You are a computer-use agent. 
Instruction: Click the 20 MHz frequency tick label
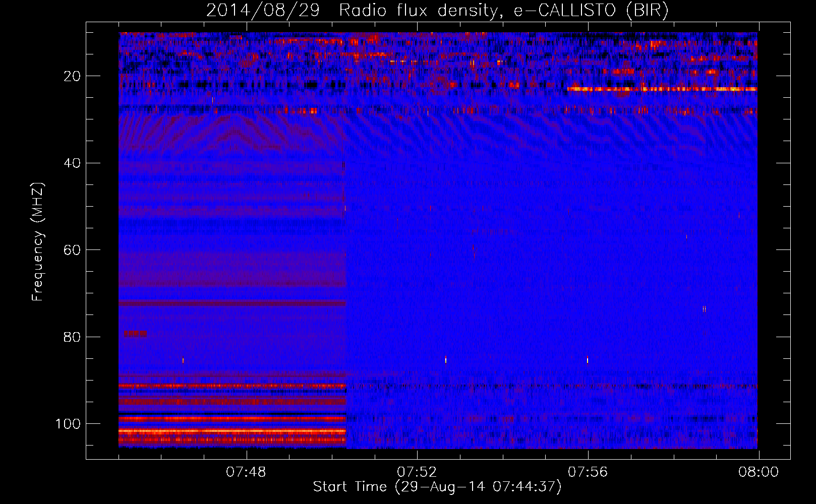click(x=73, y=76)
